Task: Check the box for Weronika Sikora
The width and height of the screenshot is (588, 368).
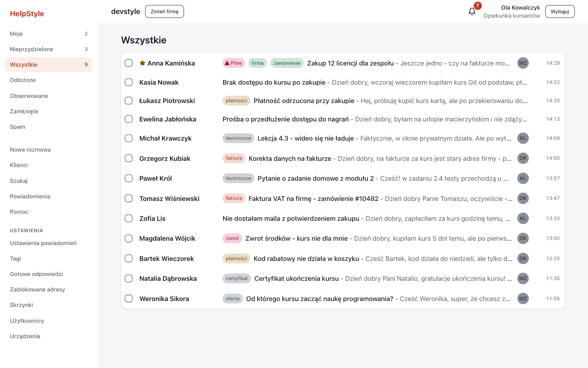Action: 129,298
